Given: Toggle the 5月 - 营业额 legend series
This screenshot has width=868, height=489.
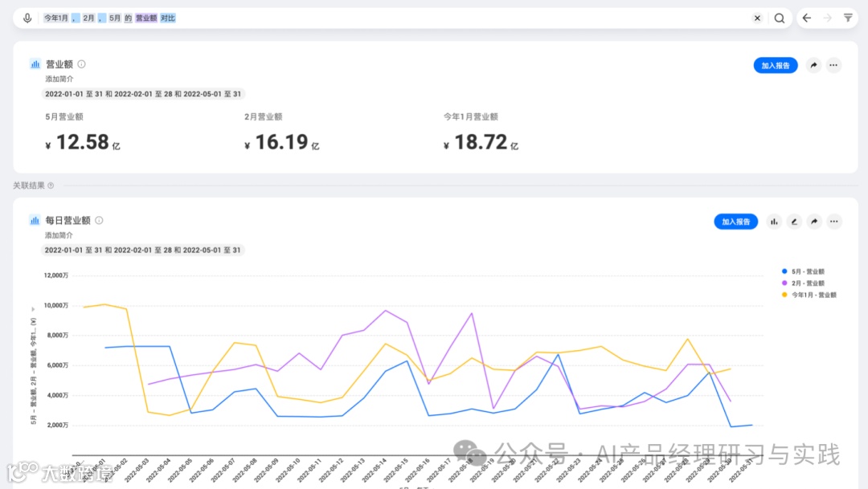Looking at the screenshot, I should click(x=803, y=271).
